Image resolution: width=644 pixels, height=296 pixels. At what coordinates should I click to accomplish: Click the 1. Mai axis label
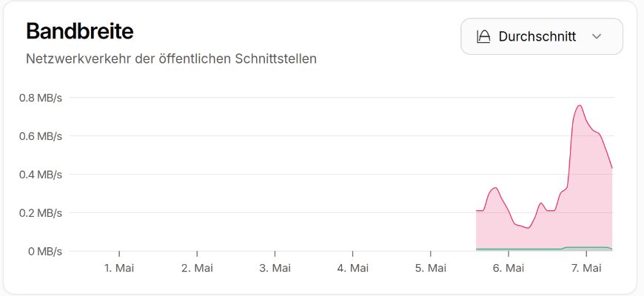pos(119,269)
